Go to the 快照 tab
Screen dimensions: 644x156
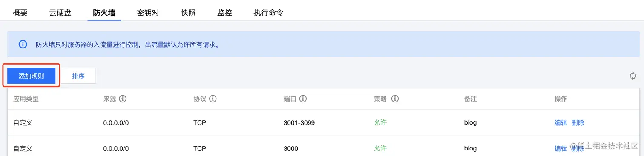(188, 13)
